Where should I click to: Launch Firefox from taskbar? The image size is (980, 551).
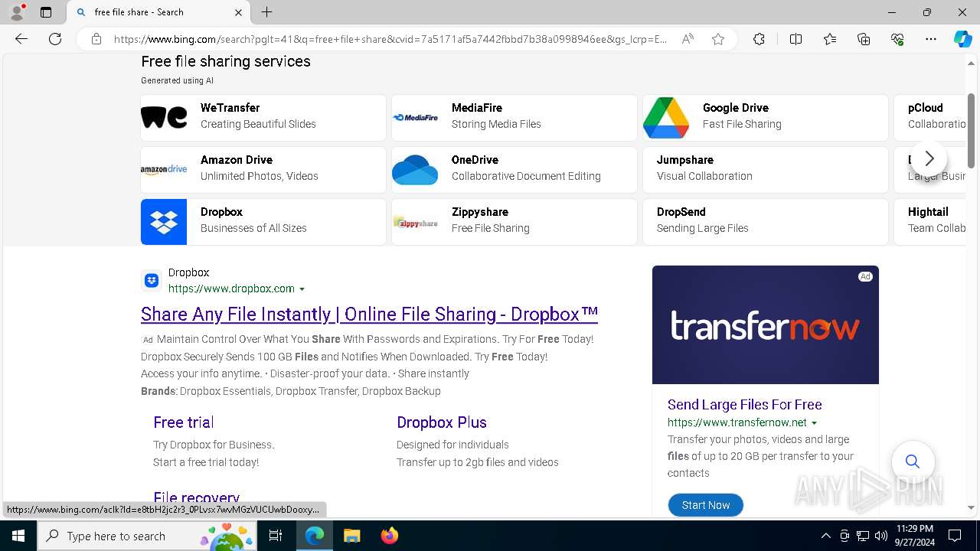pos(389,536)
